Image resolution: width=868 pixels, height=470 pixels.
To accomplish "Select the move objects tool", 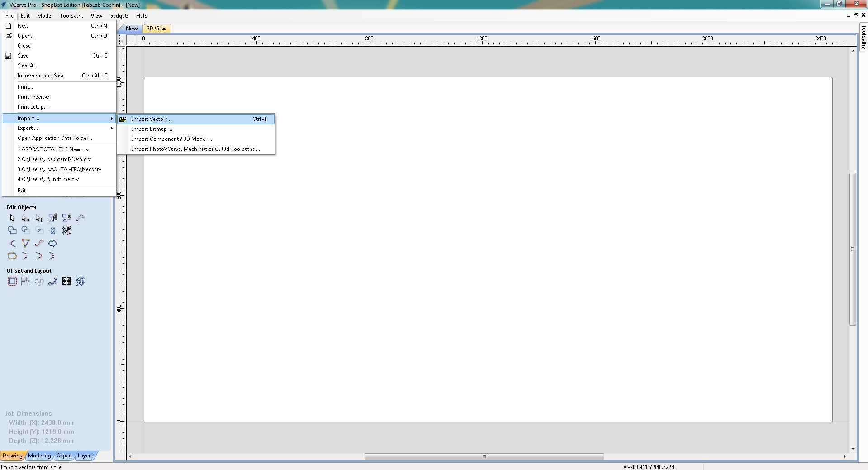I will pos(39,218).
